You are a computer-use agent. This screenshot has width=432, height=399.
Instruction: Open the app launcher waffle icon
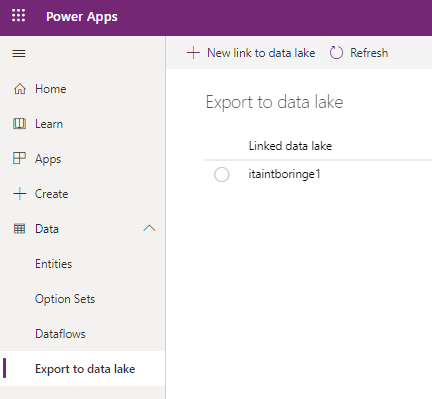18,16
